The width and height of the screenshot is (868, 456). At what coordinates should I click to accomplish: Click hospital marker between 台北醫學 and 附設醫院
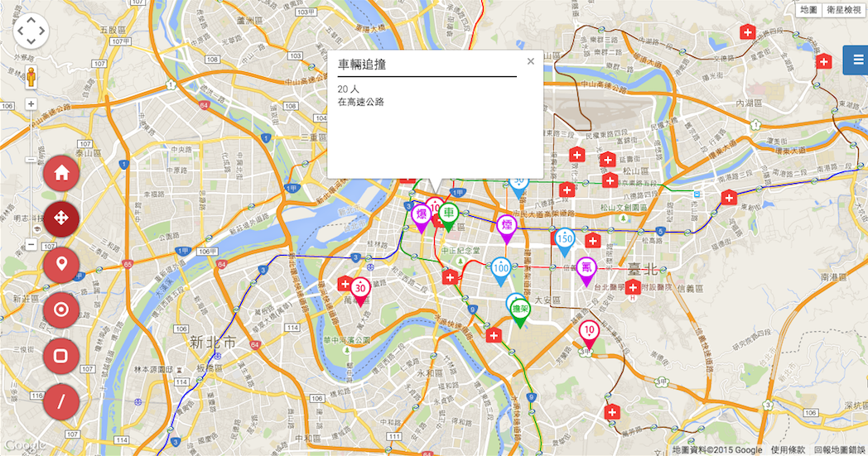click(632, 286)
